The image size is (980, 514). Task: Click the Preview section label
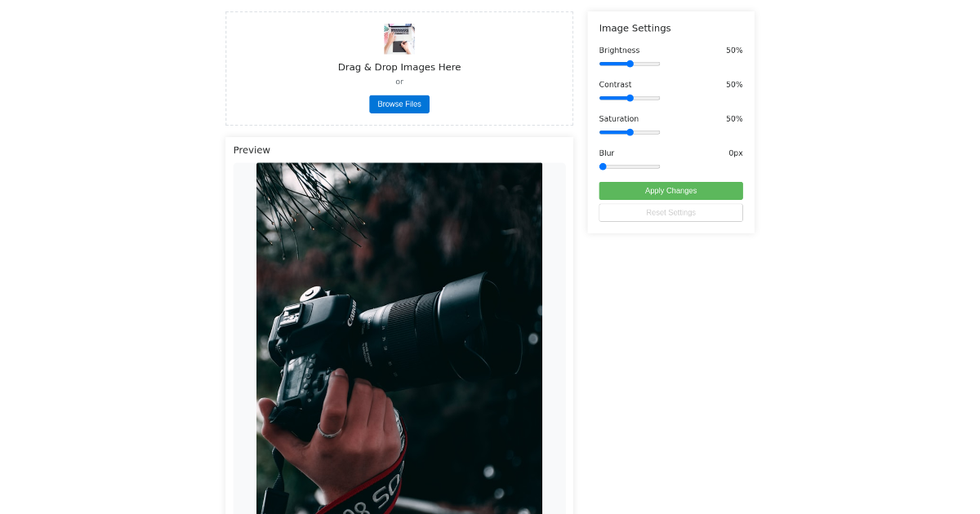pyautogui.click(x=252, y=150)
